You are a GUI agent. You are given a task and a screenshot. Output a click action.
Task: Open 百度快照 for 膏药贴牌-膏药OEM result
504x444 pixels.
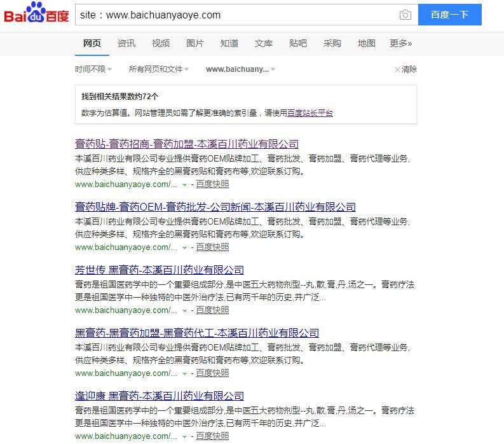coord(212,247)
